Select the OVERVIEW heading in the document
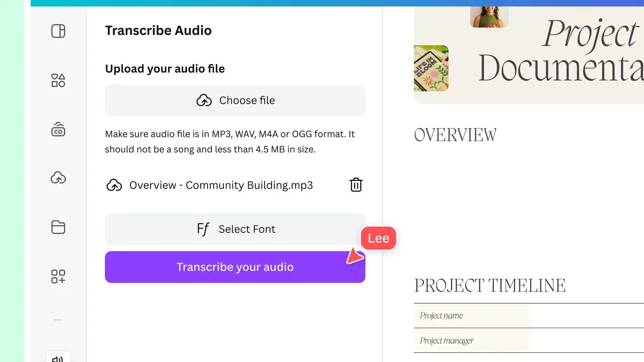This screenshot has width=644, height=362. click(456, 135)
